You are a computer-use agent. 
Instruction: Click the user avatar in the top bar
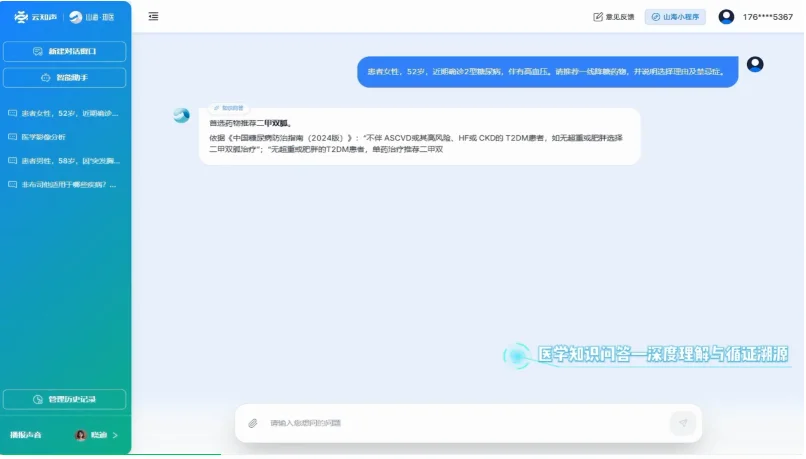(726, 17)
